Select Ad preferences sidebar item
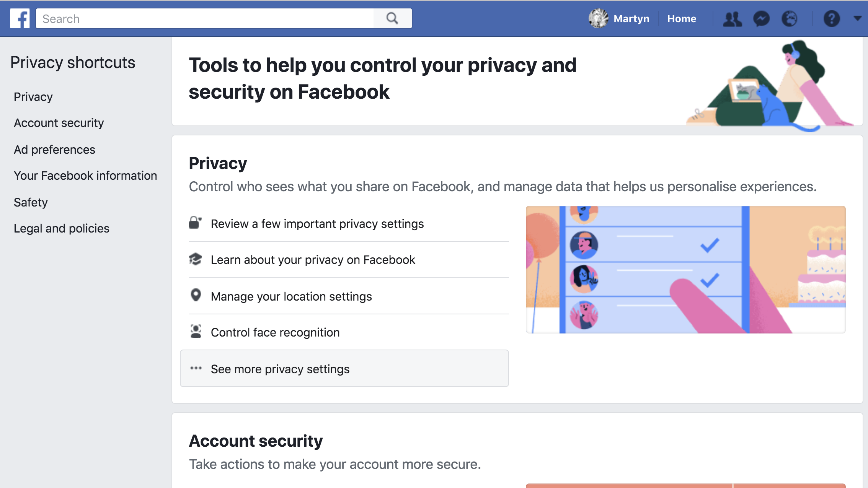This screenshot has height=488, width=868. [54, 149]
